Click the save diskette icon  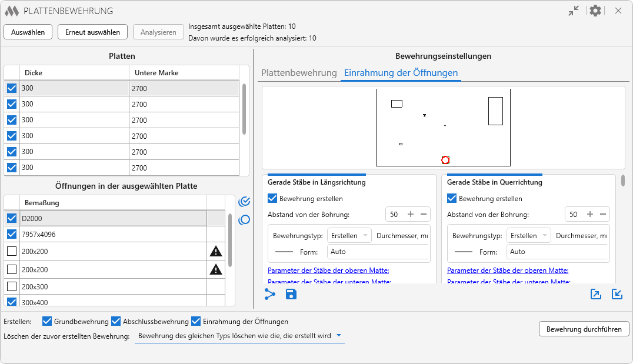291,294
